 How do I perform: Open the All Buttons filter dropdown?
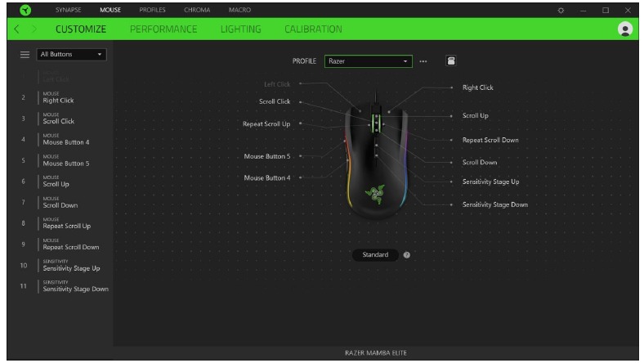(x=71, y=54)
